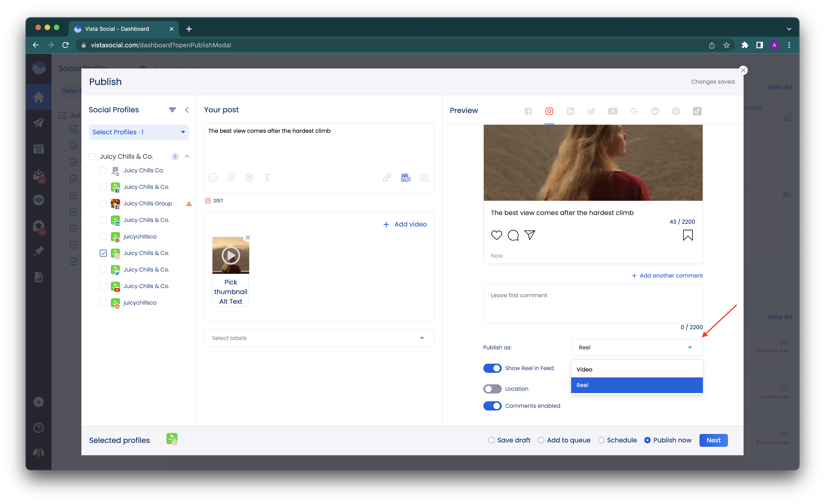Open the emoji picker in post editor
This screenshot has height=504, width=825.
213,178
